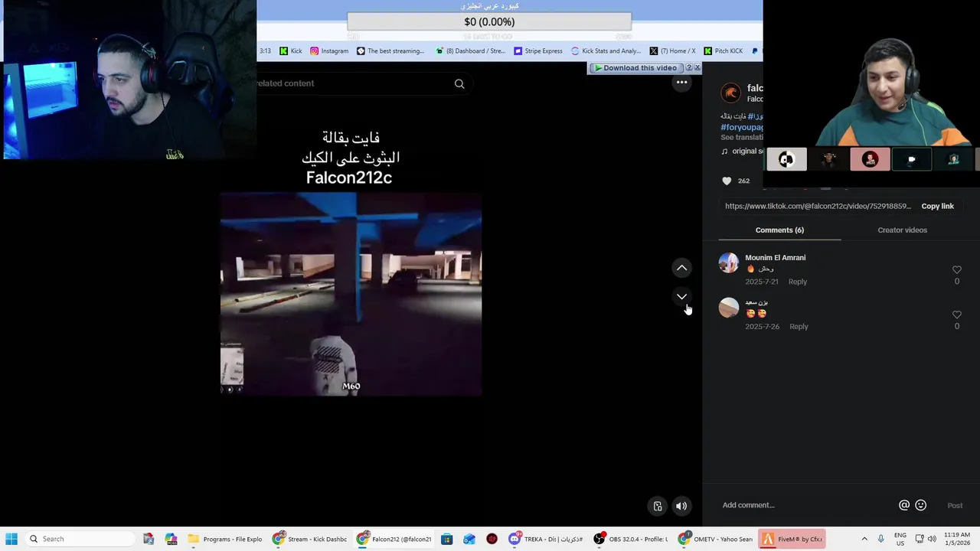
Task: Click See translation link
Action: 742,138
